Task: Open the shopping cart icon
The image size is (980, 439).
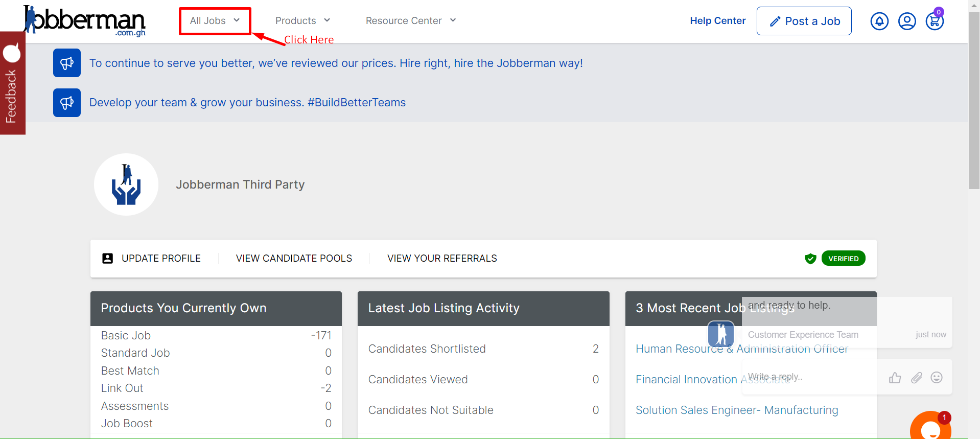Action: 935,21
